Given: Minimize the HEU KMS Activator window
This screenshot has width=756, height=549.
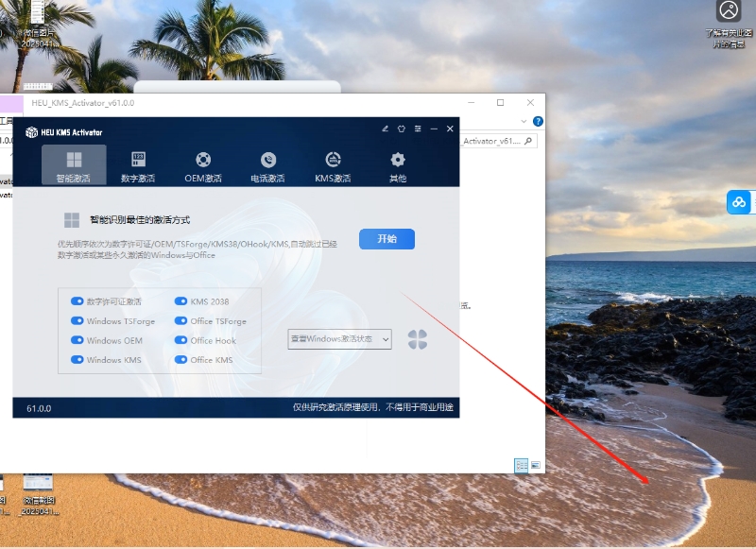Looking at the screenshot, I should click(434, 129).
